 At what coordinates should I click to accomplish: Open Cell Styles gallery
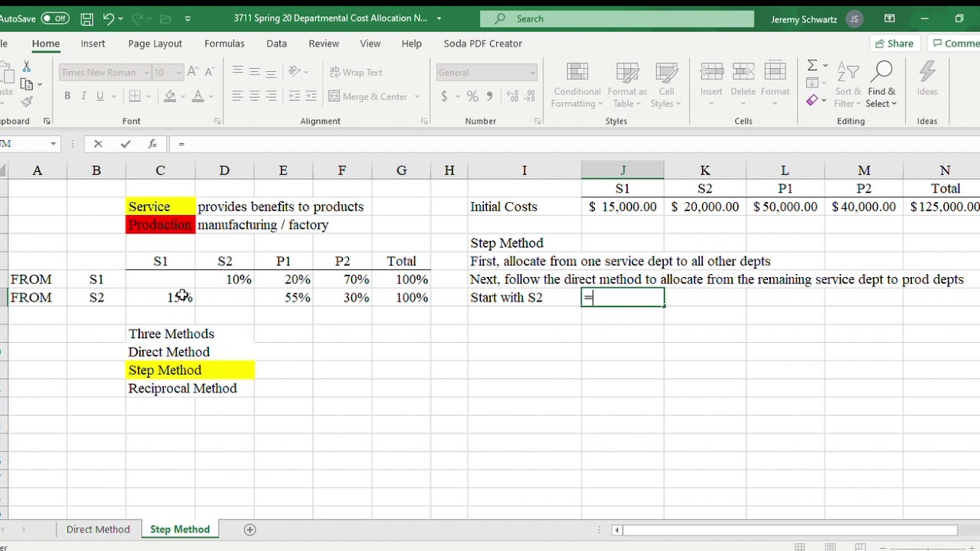[x=666, y=86]
